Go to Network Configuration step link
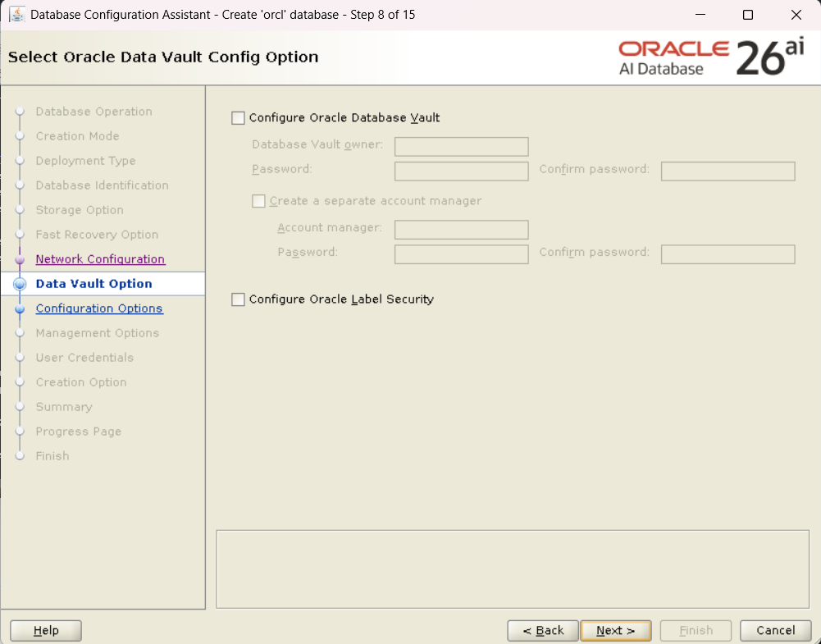 tap(100, 259)
